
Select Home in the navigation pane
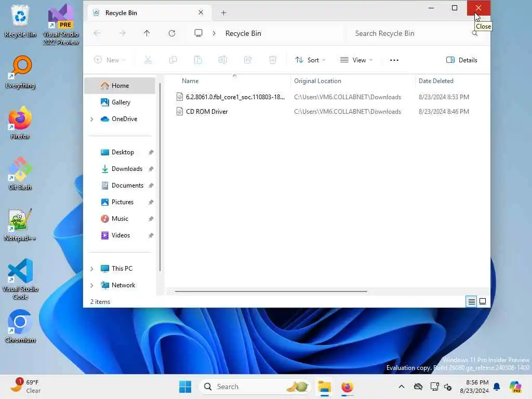[x=120, y=86]
